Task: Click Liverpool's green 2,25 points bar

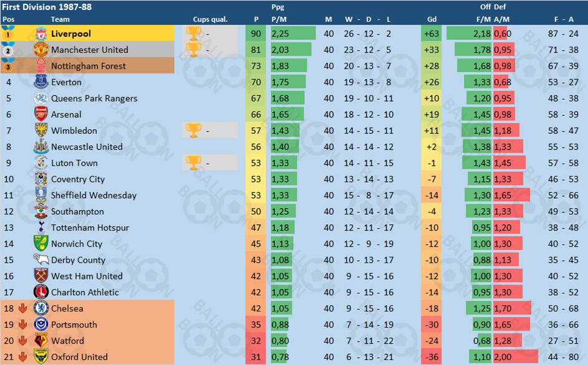Action: coord(293,34)
